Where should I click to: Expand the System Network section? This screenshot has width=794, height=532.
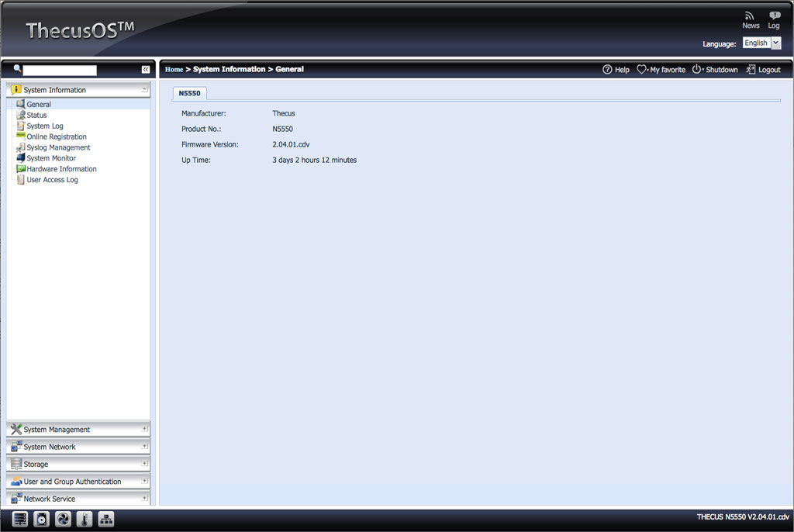pyautogui.click(x=144, y=446)
